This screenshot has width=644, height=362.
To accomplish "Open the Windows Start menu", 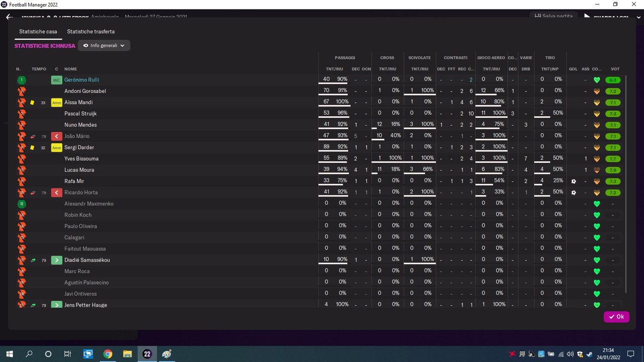I will coord(10,354).
